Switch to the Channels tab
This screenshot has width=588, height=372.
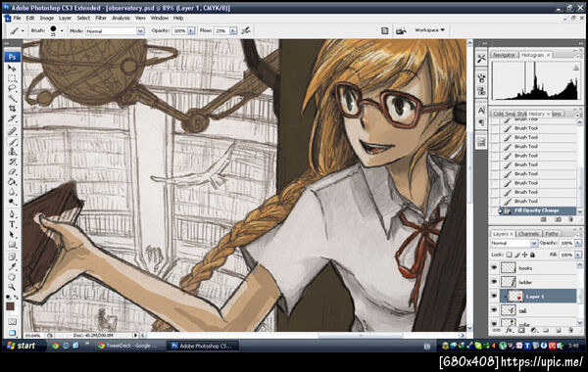pyautogui.click(x=528, y=234)
